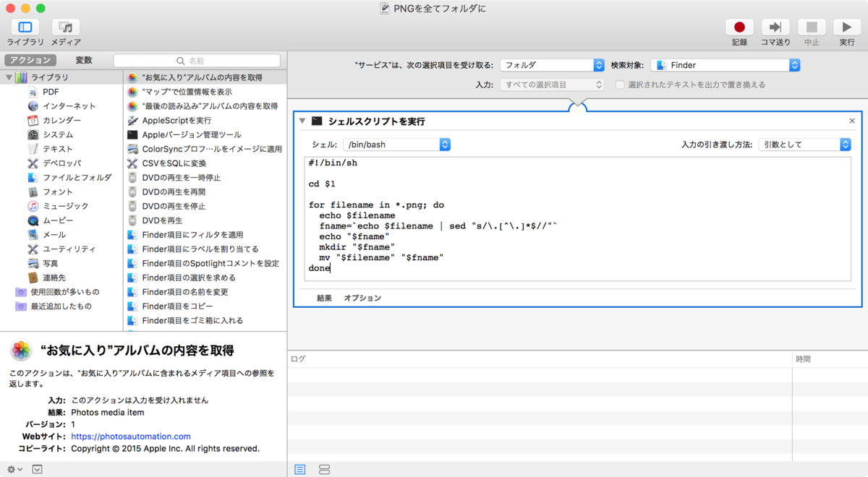Select Finder項目にラベルを割り当てる action
868x477 pixels.
[x=205, y=249]
